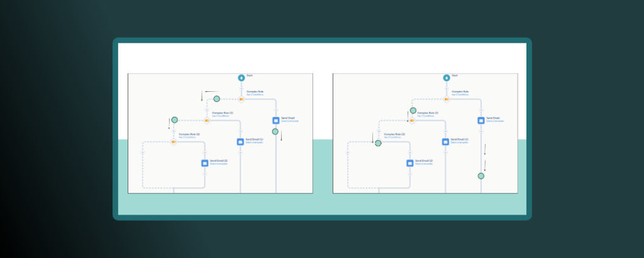Image resolution: width=644 pixels, height=258 pixels.
Task: Open the Send Email envelope icon, left diagram
Action: tap(275, 120)
